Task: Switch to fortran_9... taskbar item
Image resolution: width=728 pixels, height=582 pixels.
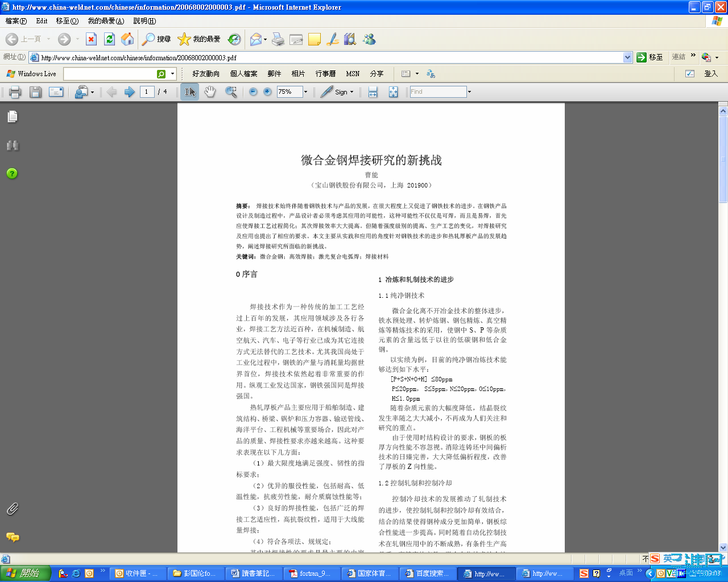Action: [312, 573]
